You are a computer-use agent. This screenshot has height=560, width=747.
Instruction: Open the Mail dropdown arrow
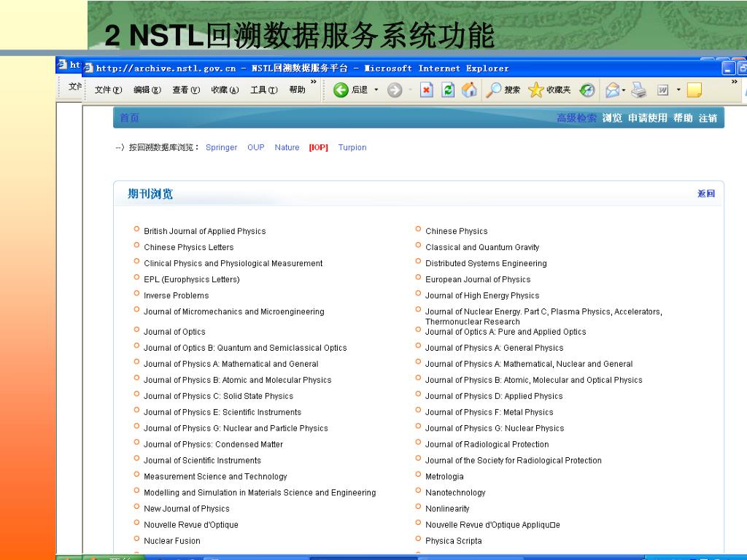(624, 90)
